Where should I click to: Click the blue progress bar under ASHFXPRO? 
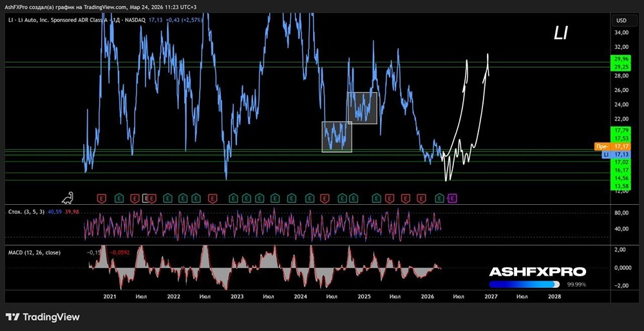[524, 284]
